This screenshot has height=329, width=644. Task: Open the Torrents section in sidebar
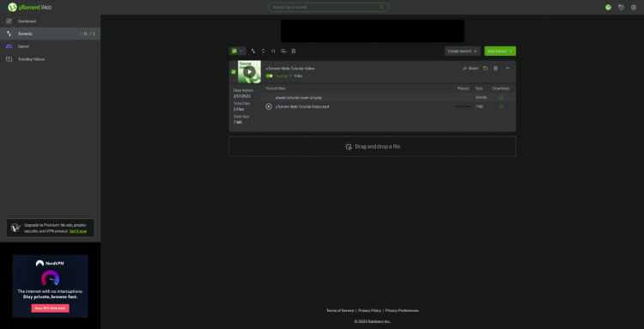(x=50, y=34)
